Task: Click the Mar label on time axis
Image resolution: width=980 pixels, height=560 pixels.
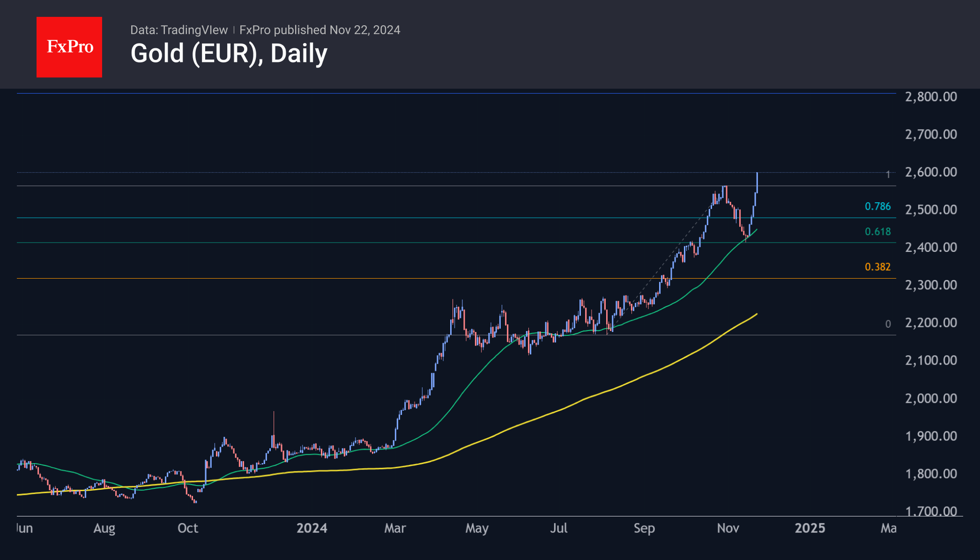Action: tap(395, 528)
